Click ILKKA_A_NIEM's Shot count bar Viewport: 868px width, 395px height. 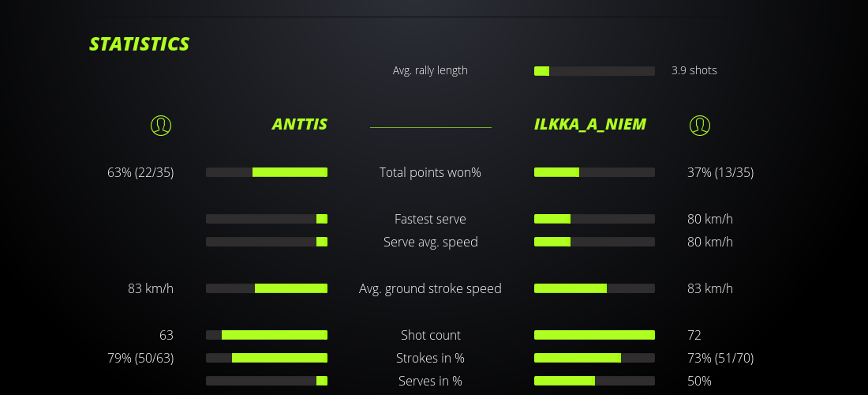point(594,335)
